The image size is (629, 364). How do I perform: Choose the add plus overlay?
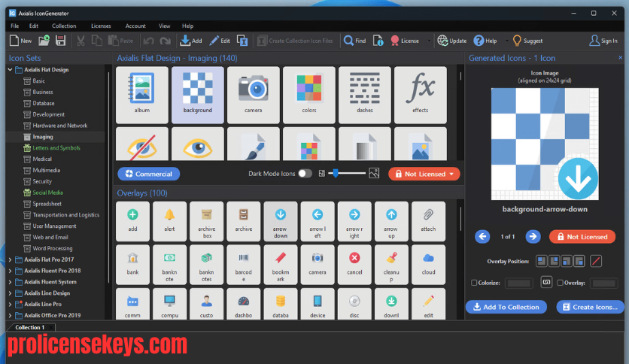pyautogui.click(x=132, y=221)
